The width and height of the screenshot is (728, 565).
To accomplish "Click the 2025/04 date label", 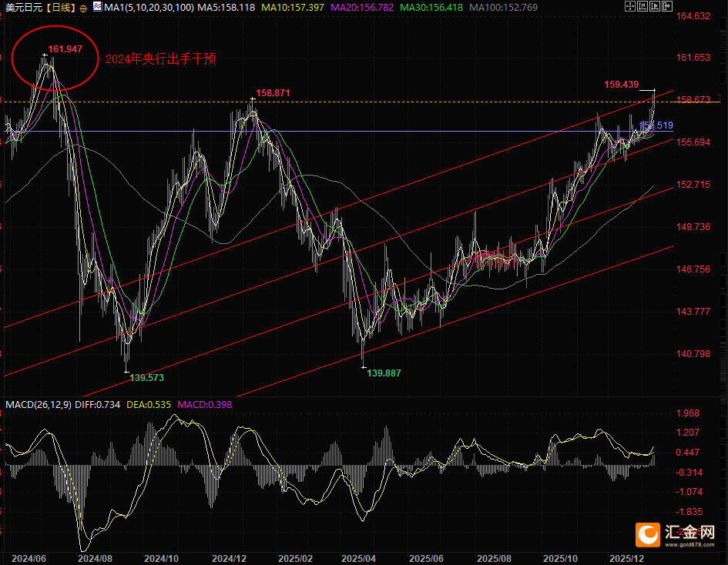I will coord(358,558).
